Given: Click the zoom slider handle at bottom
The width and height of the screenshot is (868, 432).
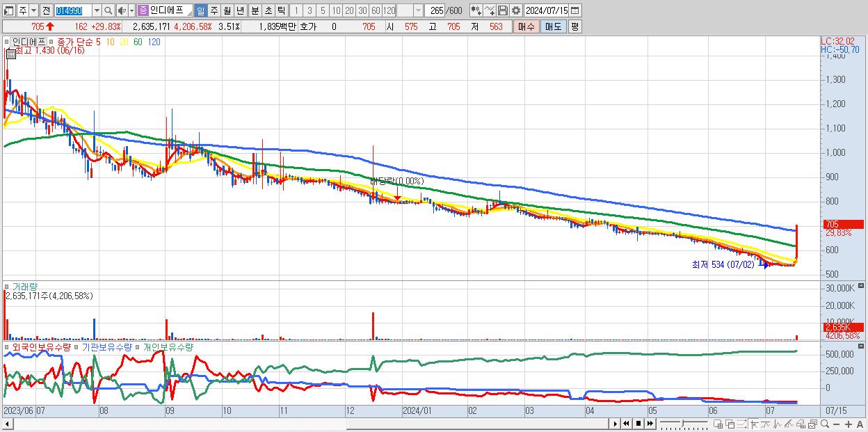Looking at the screenshot, I should (x=682, y=423).
